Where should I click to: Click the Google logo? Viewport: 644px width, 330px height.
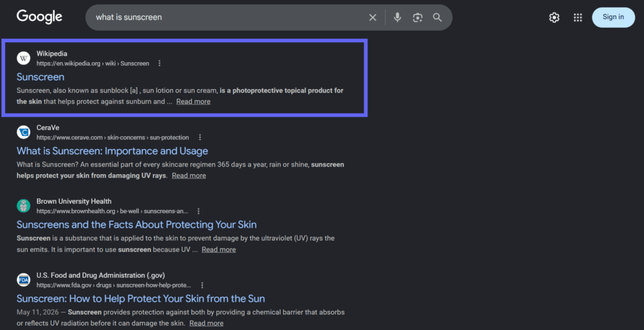pyautogui.click(x=40, y=17)
